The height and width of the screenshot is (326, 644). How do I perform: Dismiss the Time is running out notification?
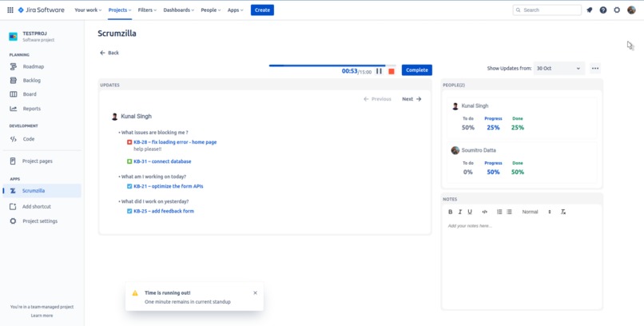255,292
